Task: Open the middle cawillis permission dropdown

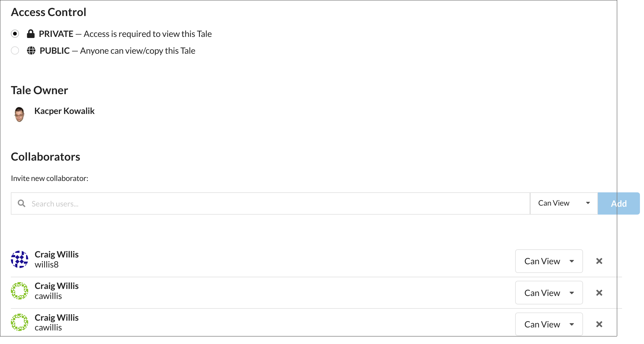Action: coord(549,293)
